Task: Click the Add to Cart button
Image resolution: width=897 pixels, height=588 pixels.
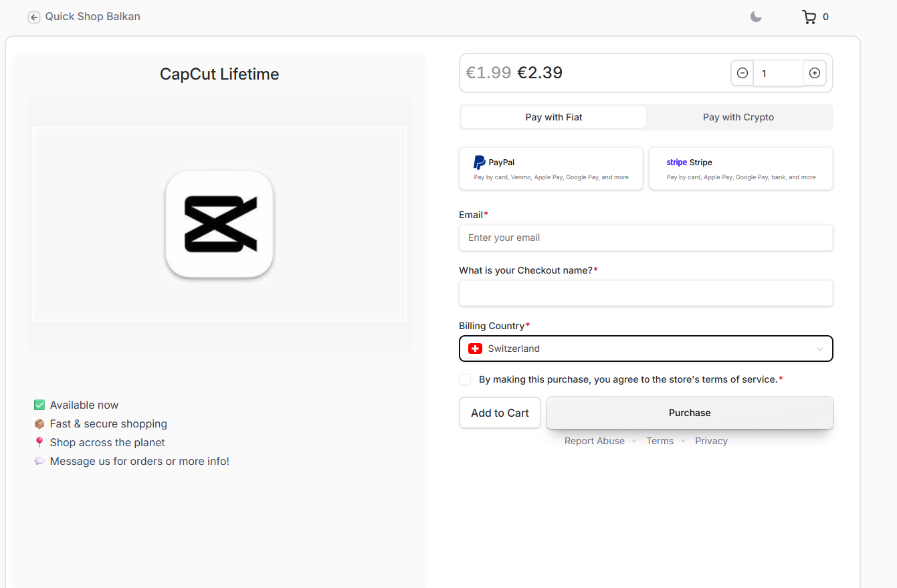Action: [x=500, y=413]
